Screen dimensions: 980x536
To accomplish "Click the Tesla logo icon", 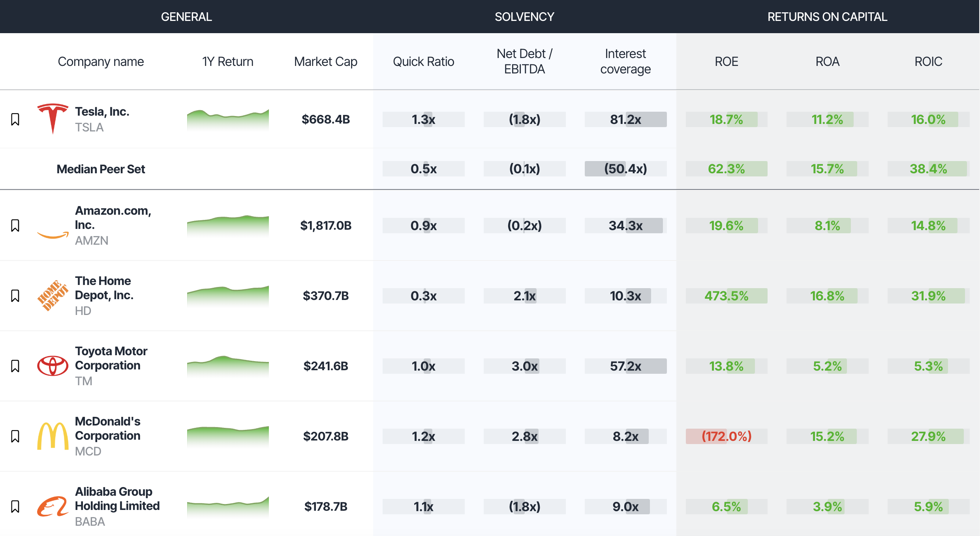I will point(53,119).
